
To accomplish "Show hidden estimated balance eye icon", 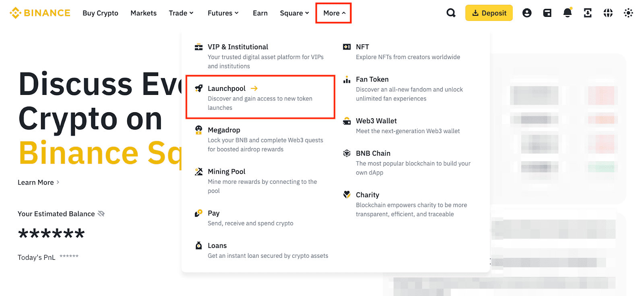I will coord(101,214).
